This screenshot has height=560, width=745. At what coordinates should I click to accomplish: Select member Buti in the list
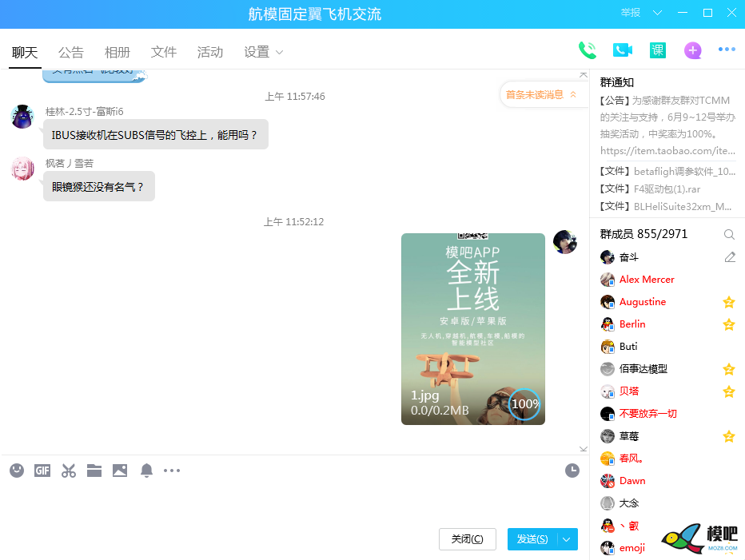(667, 346)
